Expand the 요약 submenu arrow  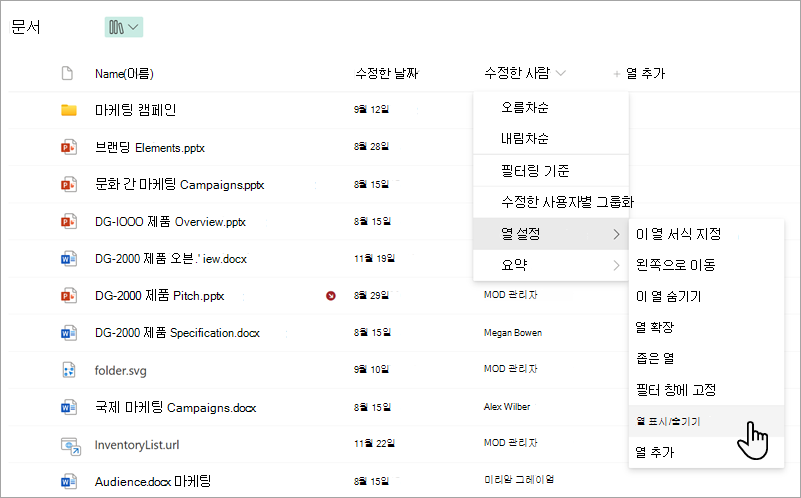(616, 266)
